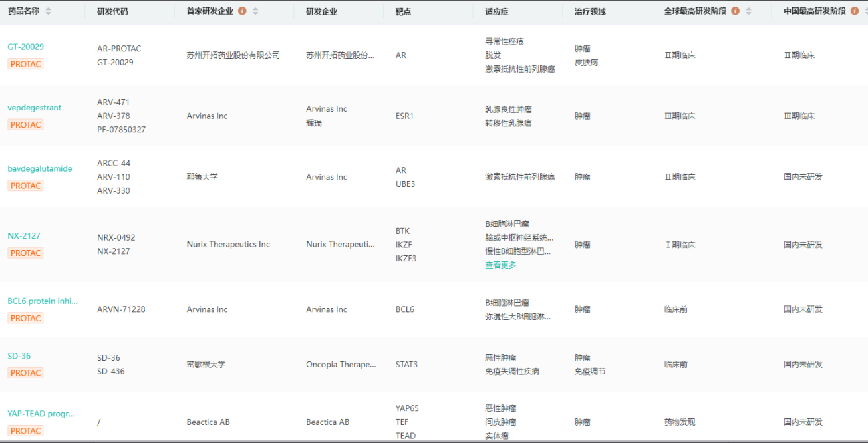The image size is (868, 443).
Task: Click the PROTAC tag under bavdegalutamide
Action: tap(26, 186)
